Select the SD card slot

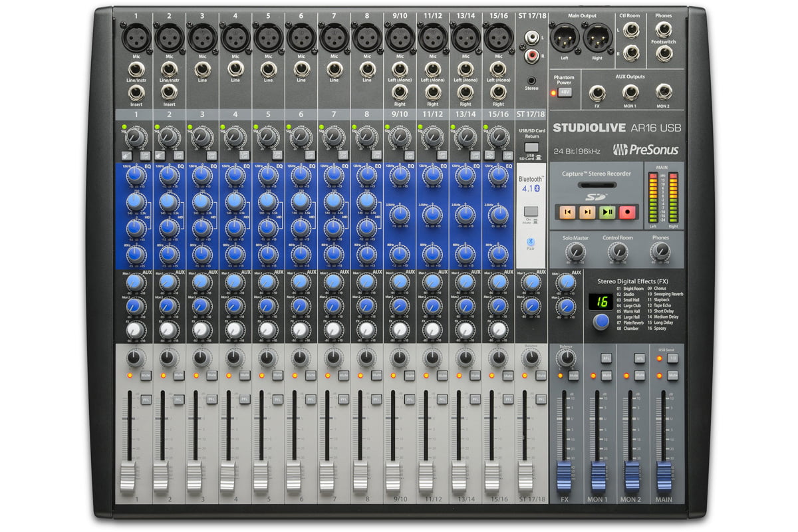click(x=597, y=186)
